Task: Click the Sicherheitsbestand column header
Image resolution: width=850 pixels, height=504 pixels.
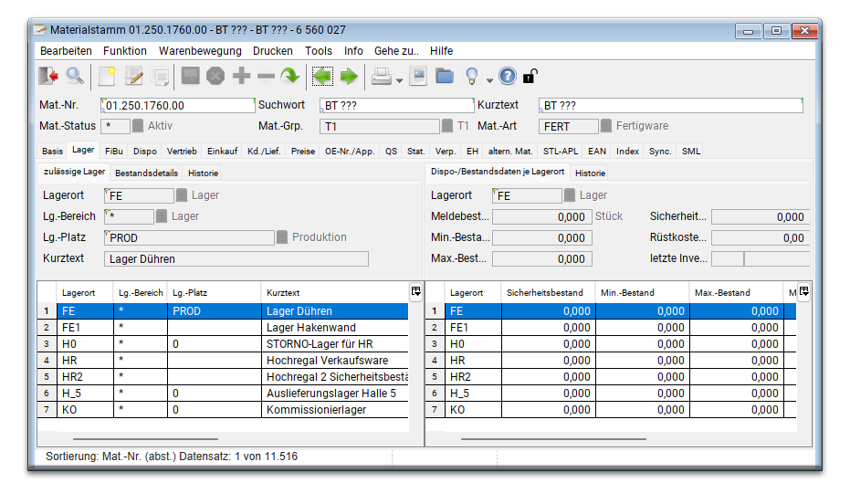Action: (x=548, y=293)
